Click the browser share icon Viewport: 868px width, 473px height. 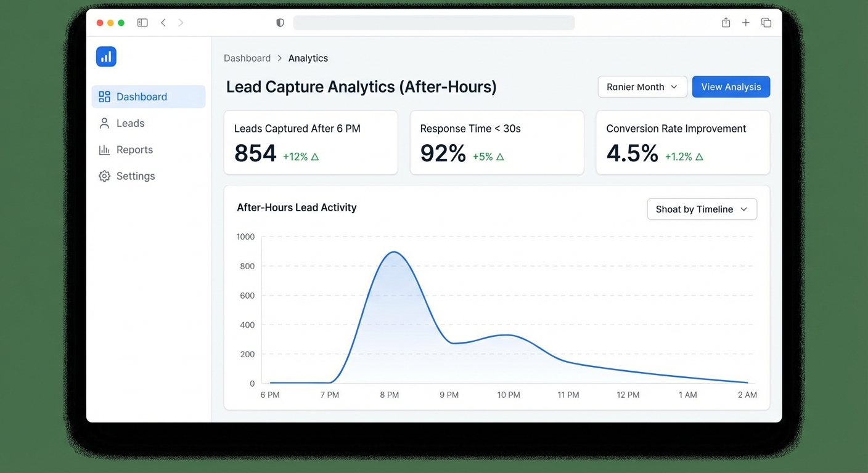tap(726, 22)
